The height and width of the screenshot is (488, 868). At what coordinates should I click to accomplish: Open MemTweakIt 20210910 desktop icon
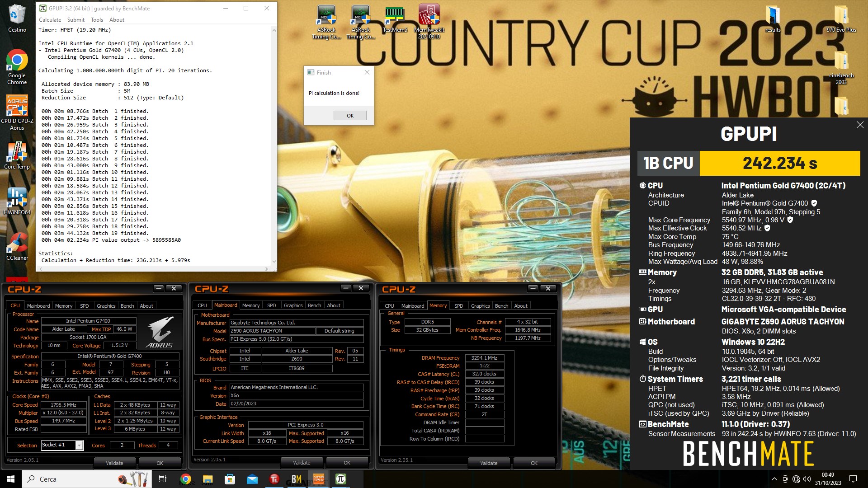[x=429, y=21]
